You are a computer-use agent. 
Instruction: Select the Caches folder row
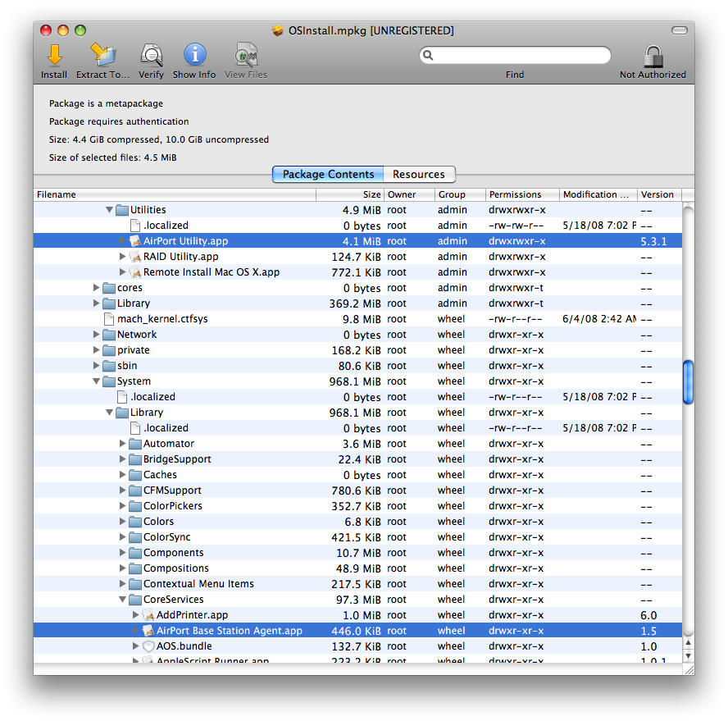[358, 475]
